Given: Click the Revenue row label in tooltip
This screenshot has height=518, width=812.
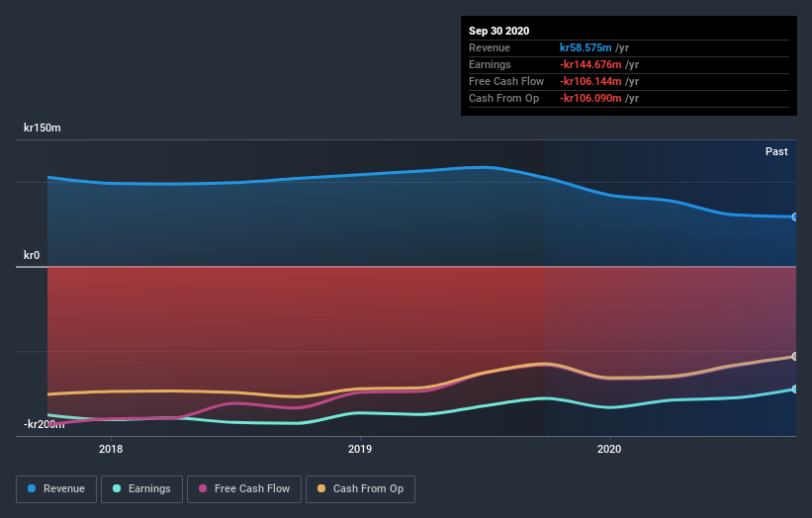Looking at the screenshot, I should tap(490, 47).
